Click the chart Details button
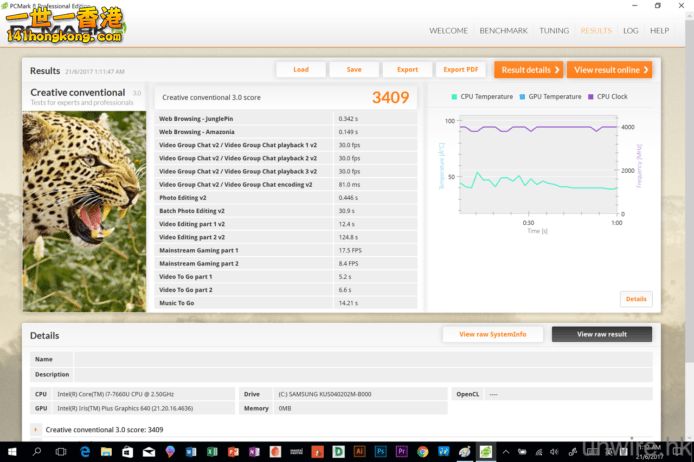 pyautogui.click(x=636, y=299)
